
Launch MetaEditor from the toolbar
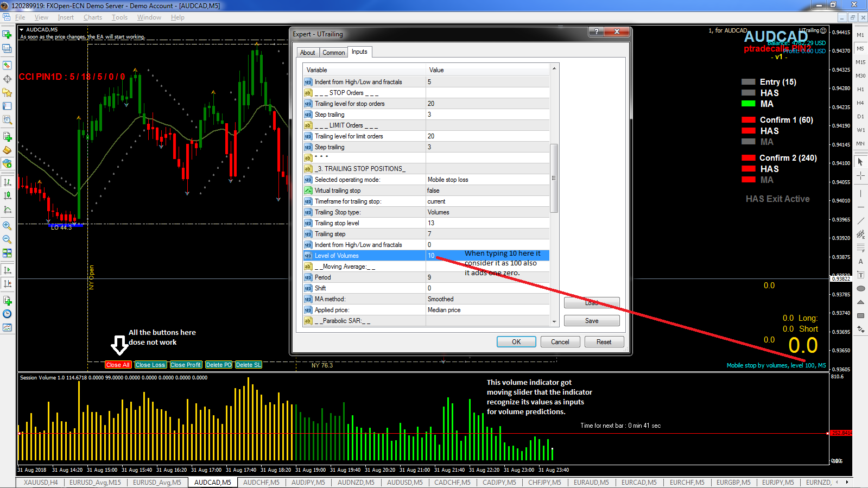tap(7, 150)
